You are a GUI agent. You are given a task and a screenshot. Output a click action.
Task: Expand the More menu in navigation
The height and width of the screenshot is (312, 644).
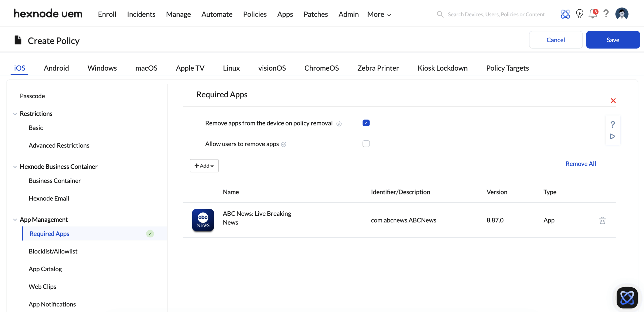point(379,14)
